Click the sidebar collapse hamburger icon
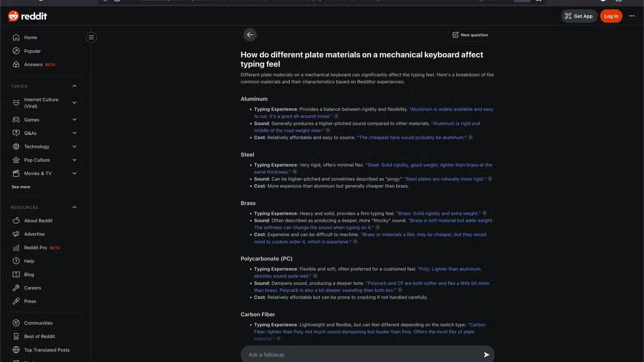The width and height of the screenshot is (644, 362). [x=91, y=37]
